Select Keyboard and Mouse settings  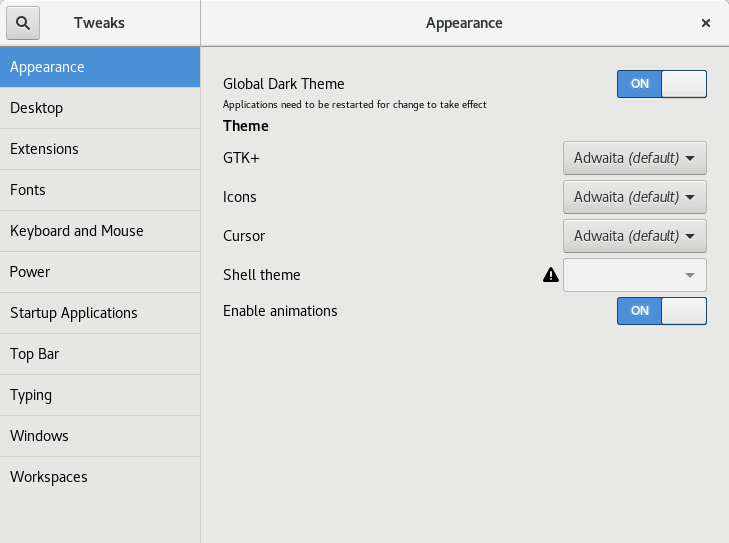100,231
